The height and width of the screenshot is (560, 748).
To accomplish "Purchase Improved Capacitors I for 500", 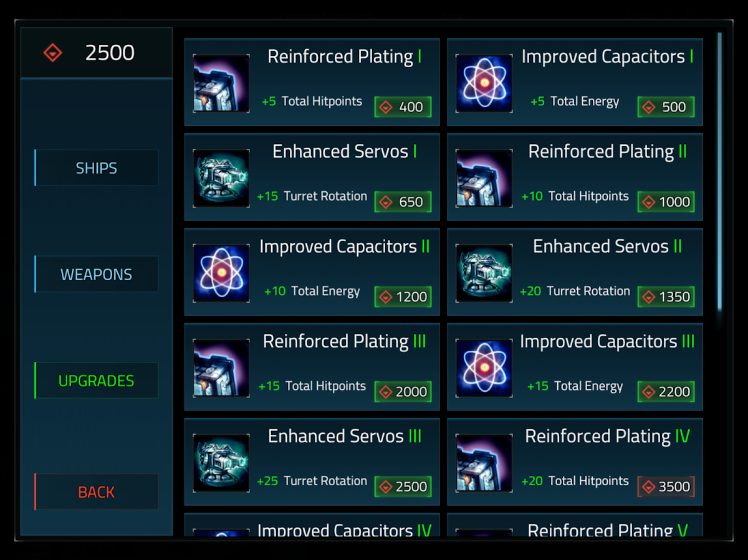I will click(666, 107).
